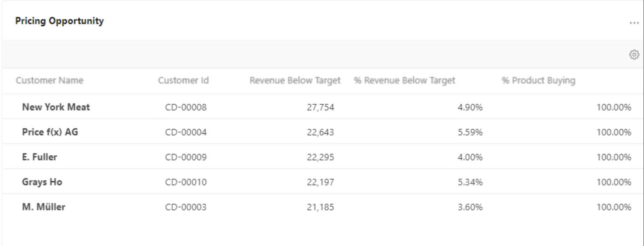Click customer ID CD-00008 cell
644x246 pixels.
(x=186, y=107)
